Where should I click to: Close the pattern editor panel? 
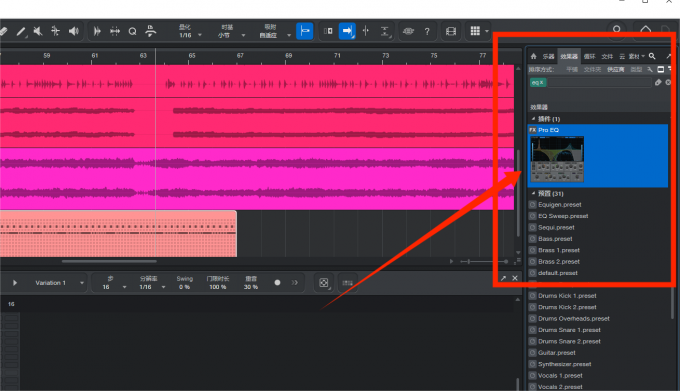(x=515, y=278)
